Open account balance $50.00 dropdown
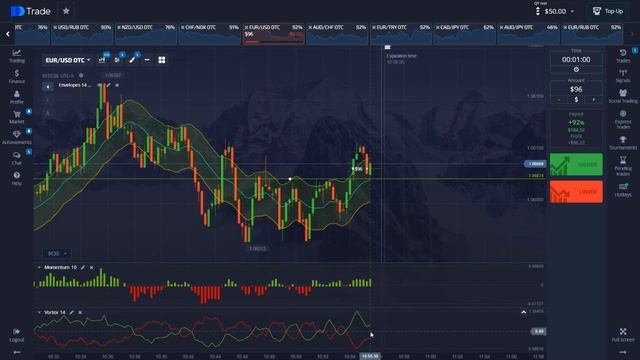Screen dimensions: 640x360 click(x=559, y=11)
